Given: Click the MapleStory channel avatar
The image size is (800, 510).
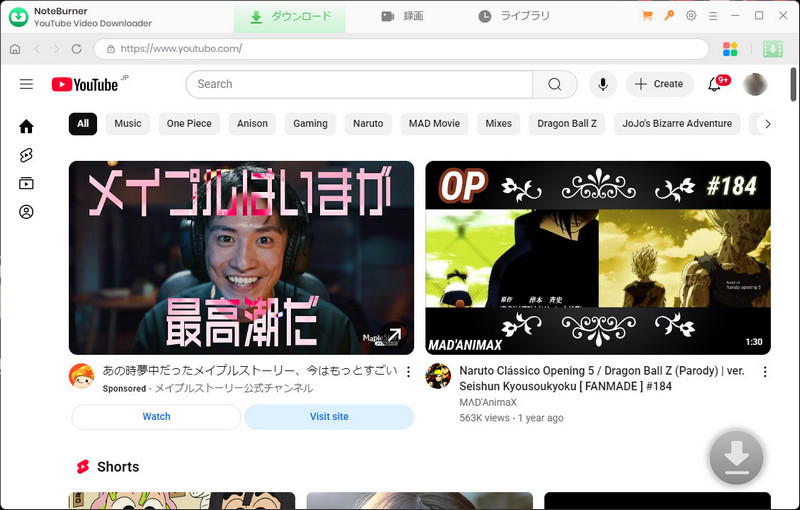Looking at the screenshot, I should (82, 376).
